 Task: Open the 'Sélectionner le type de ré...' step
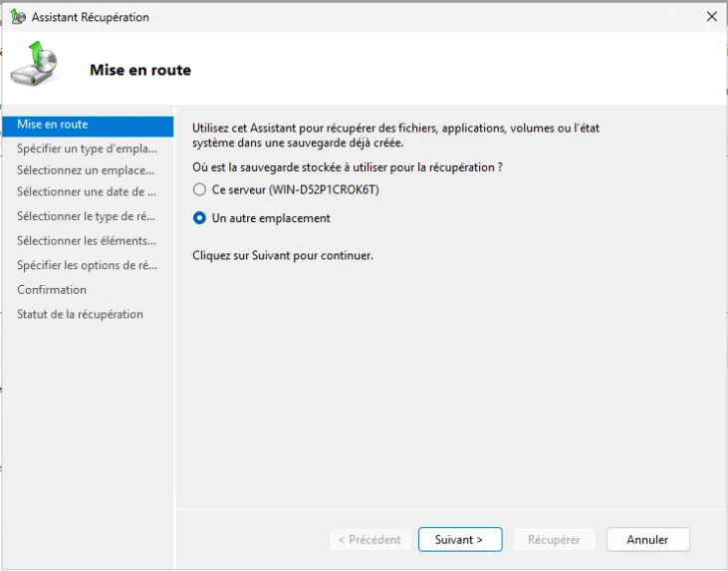tap(87, 216)
